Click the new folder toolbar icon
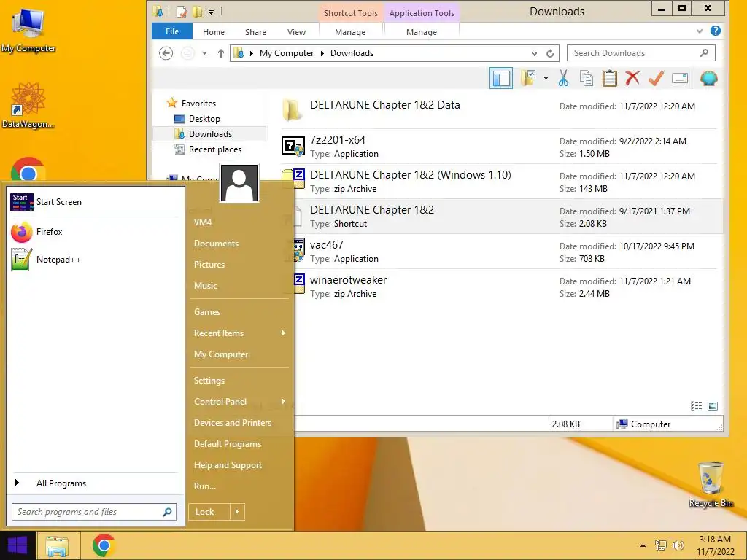 click(x=528, y=78)
